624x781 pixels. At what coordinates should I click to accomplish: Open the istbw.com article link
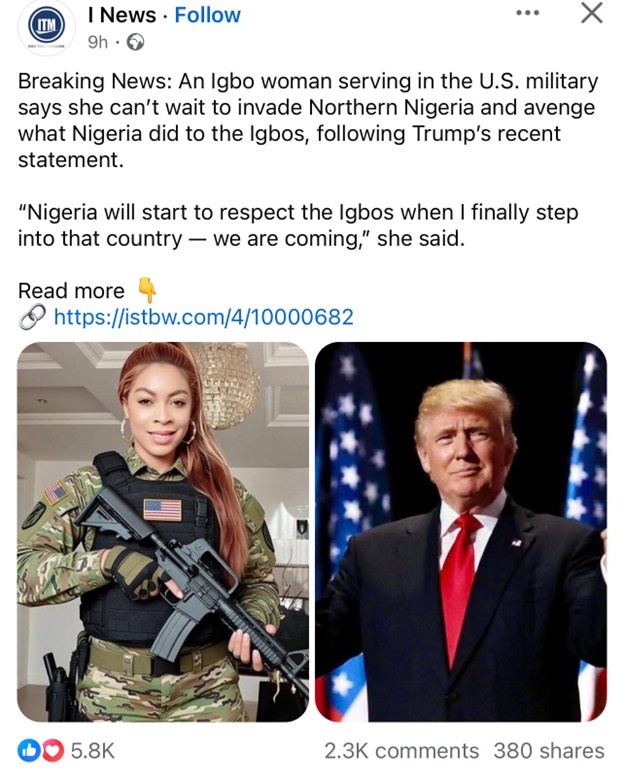tap(204, 317)
